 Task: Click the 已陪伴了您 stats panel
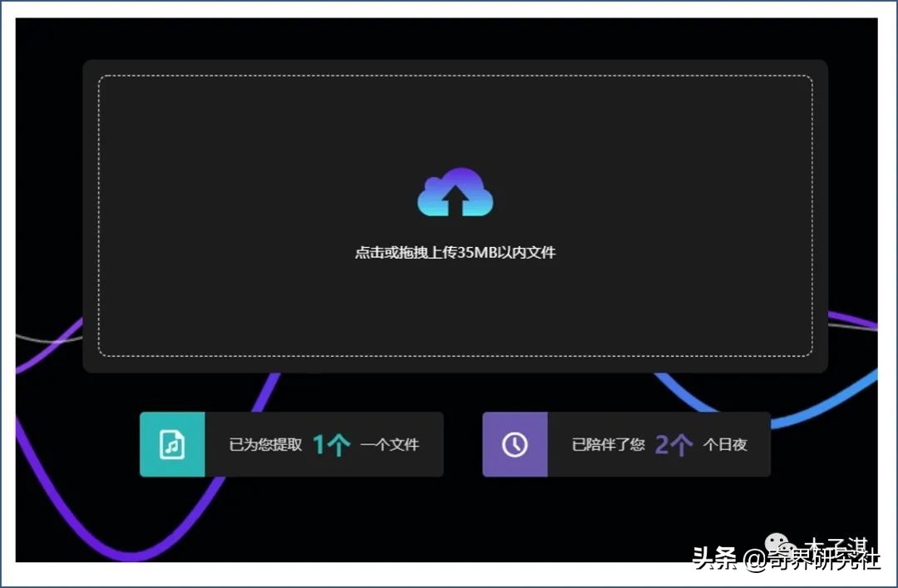(626, 444)
